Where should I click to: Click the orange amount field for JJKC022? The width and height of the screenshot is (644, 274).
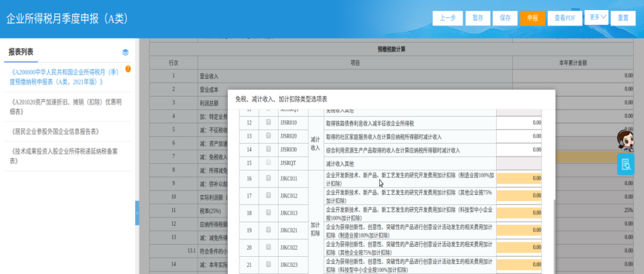click(519, 247)
